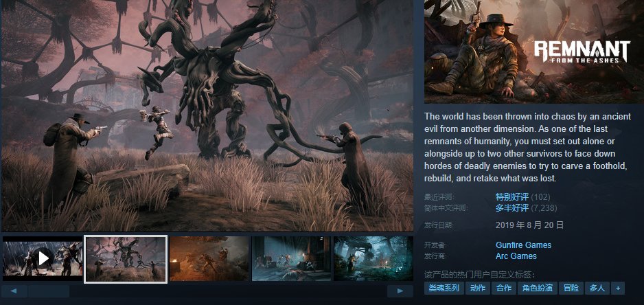Click the main tree monster screenshot

207,115
